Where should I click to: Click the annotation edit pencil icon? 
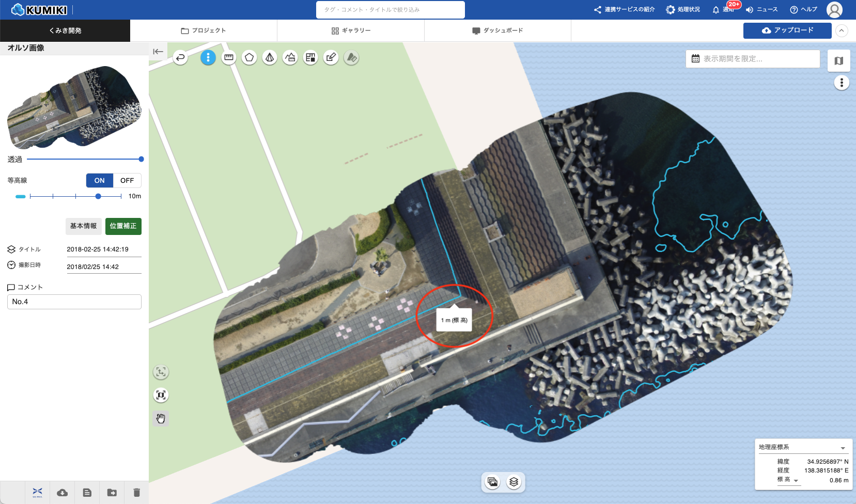331,57
